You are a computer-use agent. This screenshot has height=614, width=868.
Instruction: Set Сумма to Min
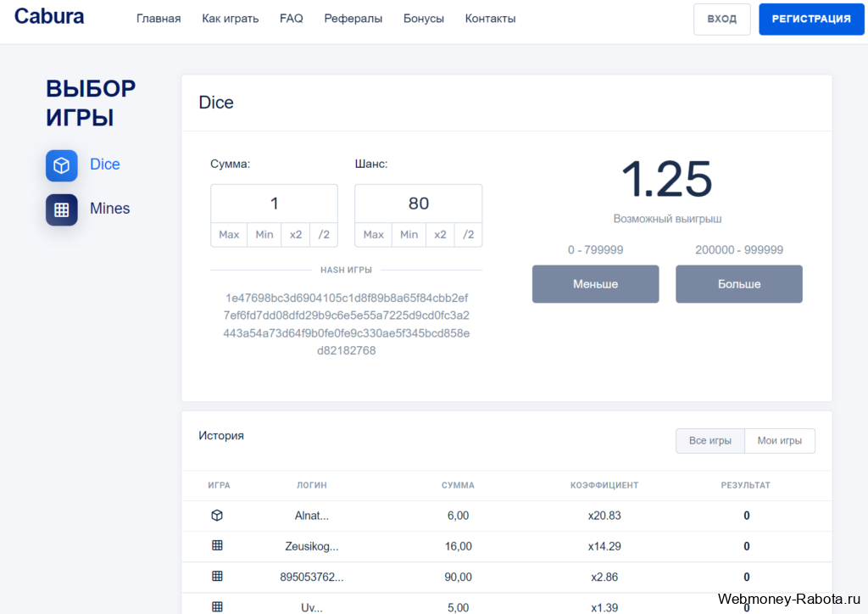click(264, 235)
